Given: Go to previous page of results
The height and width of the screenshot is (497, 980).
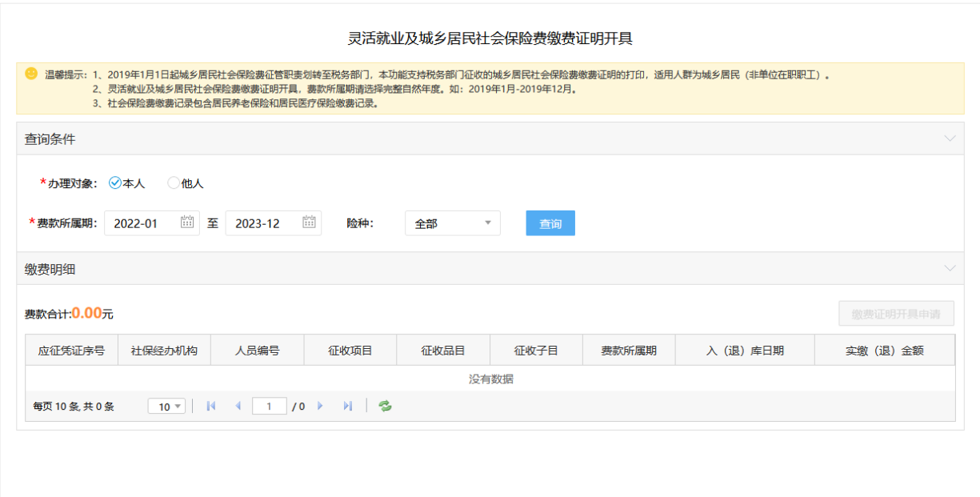Looking at the screenshot, I should 238,407.
